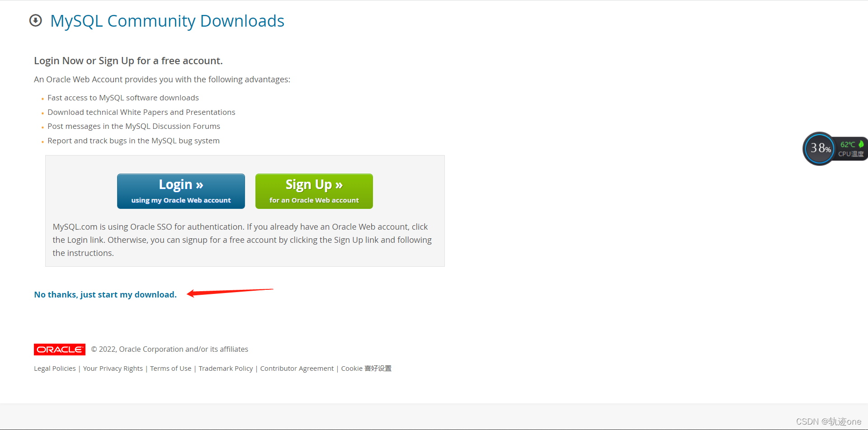Image resolution: width=868 pixels, height=430 pixels.
Task: Open Your Privacy Rights link
Action: (x=113, y=369)
